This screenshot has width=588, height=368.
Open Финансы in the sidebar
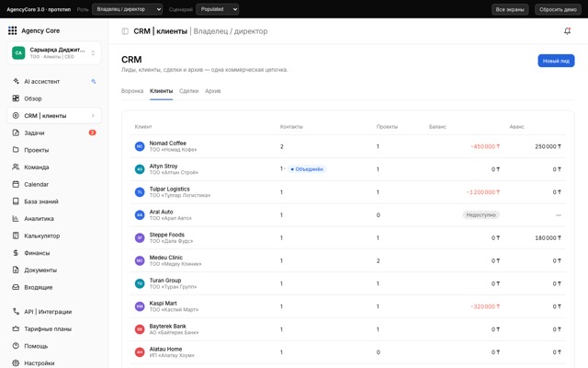point(54,253)
